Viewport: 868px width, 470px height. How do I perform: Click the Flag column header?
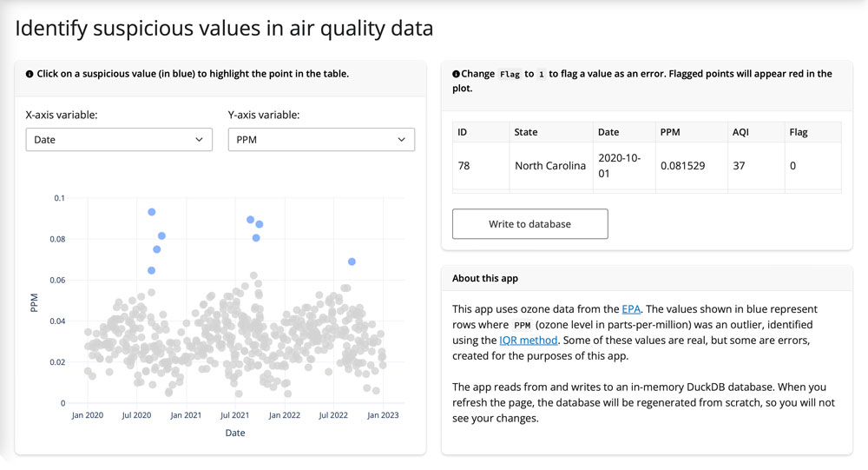799,132
